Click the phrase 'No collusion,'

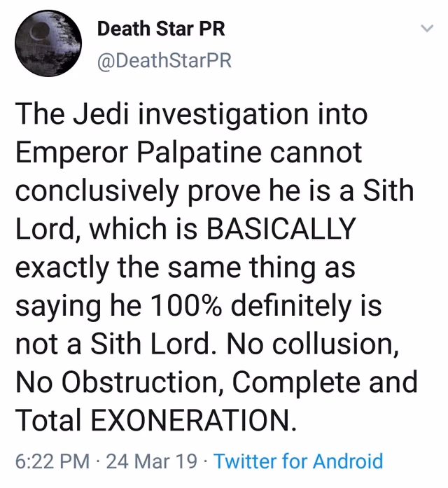tap(312, 344)
